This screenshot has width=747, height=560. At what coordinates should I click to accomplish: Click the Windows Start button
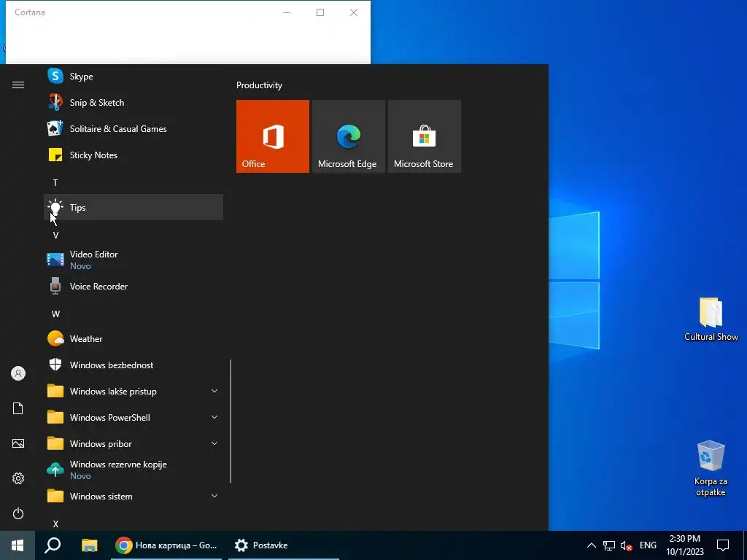tap(18, 545)
